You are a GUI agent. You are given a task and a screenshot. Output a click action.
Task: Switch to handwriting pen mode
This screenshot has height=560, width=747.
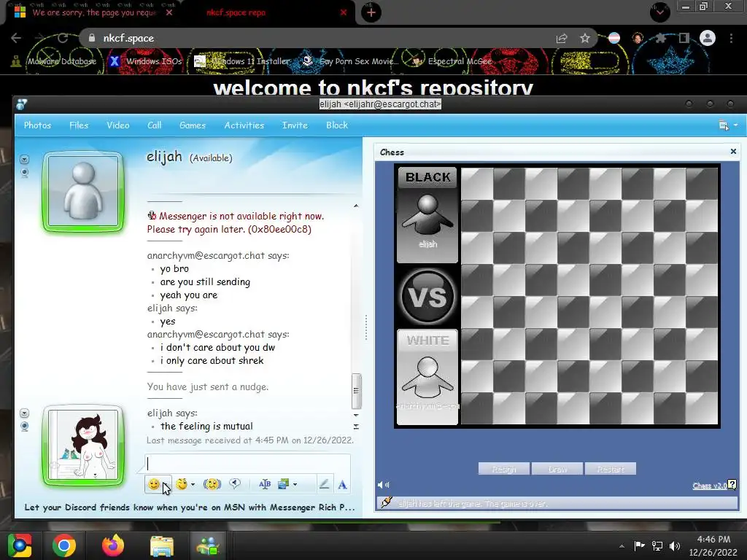324,484
